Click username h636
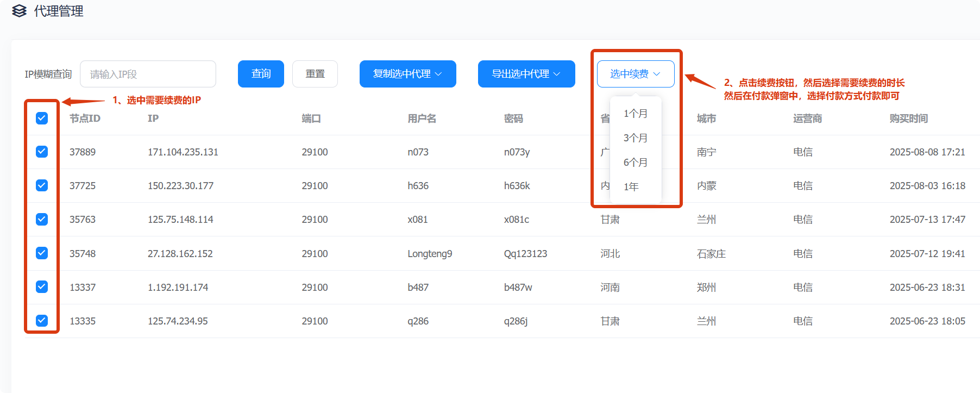Image resolution: width=980 pixels, height=393 pixels. [418, 186]
